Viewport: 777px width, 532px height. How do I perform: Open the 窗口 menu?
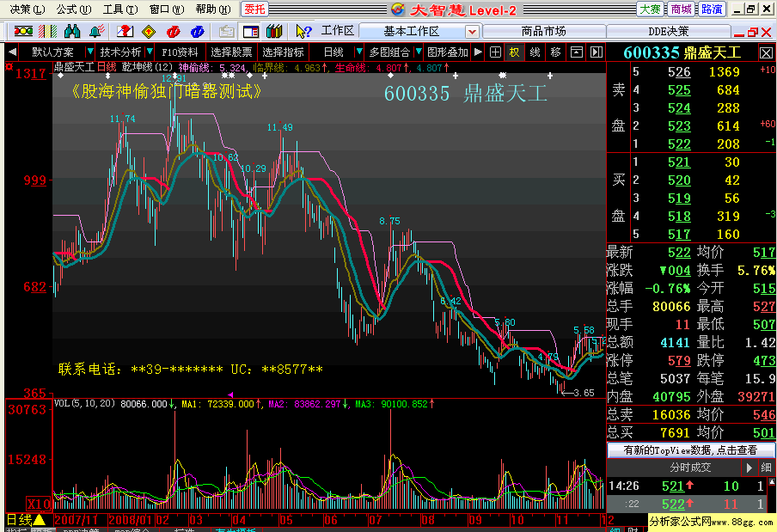tap(167, 9)
